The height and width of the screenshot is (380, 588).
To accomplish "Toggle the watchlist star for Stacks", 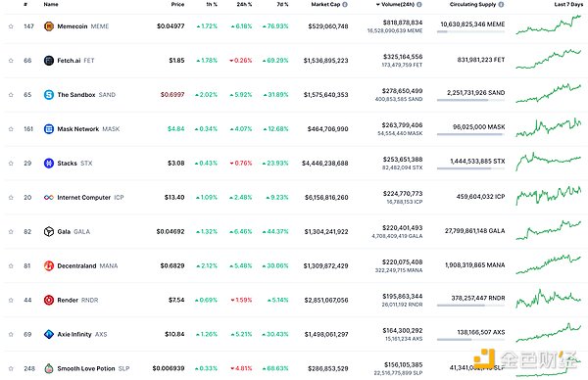I will pyautogui.click(x=11, y=163).
